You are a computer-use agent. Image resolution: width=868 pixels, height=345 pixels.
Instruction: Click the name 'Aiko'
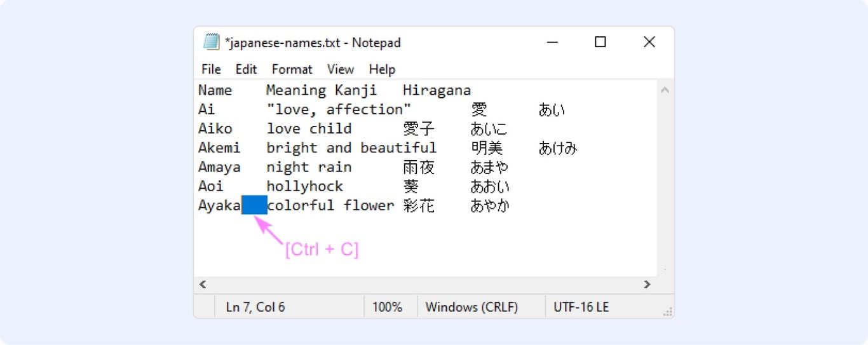click(215, 128)
